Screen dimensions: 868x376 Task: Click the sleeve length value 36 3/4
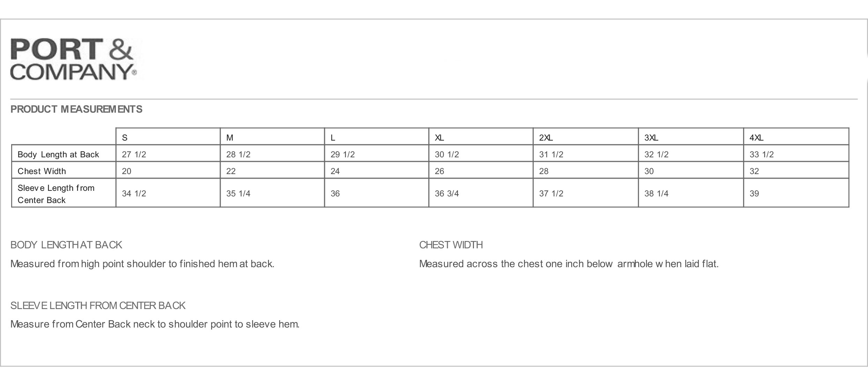click(x=447, y=194)
